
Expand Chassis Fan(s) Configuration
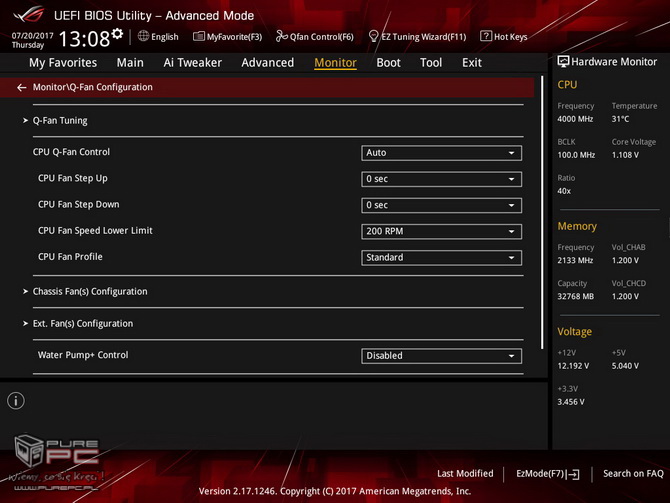coord(90,291)
